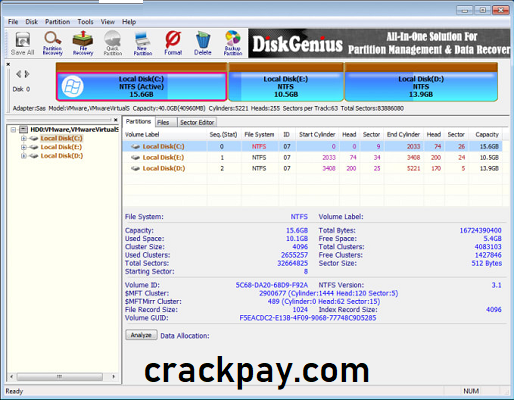
Task: Expand Local Disk(D:) in the tree
Action: 24,156
